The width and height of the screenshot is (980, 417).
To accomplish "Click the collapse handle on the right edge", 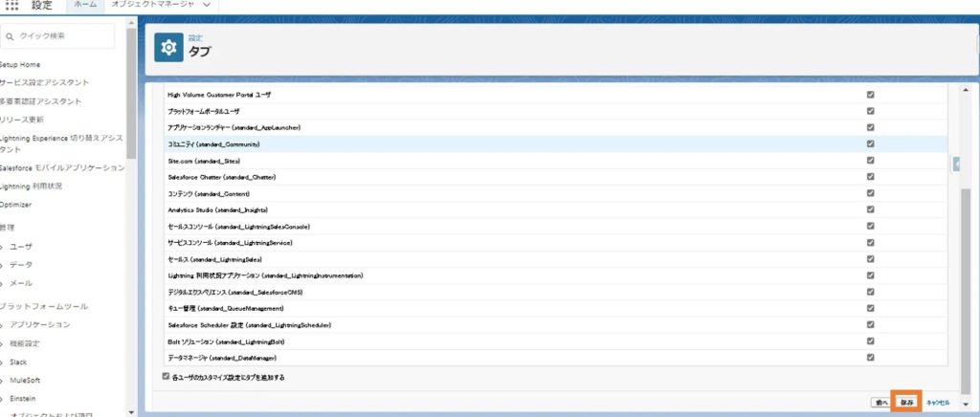I will (x=956, y=165).
